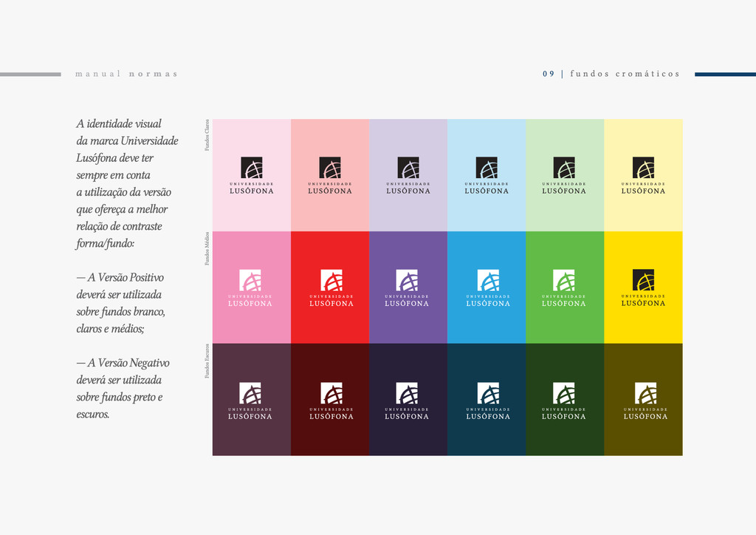Pick the pale yellow background swatch
The image size is (756, 535).
click(643, 175)
